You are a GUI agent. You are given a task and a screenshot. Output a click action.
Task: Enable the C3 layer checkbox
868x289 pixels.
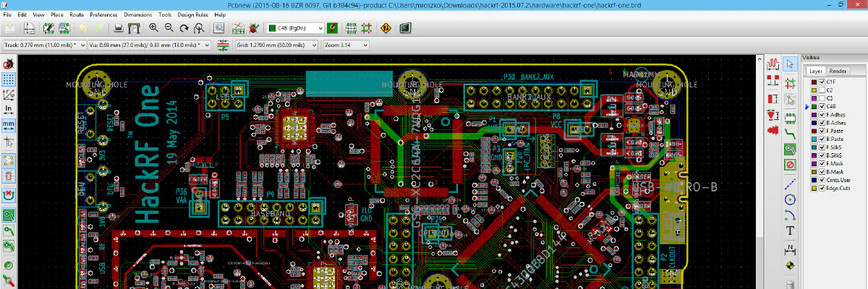822,98
